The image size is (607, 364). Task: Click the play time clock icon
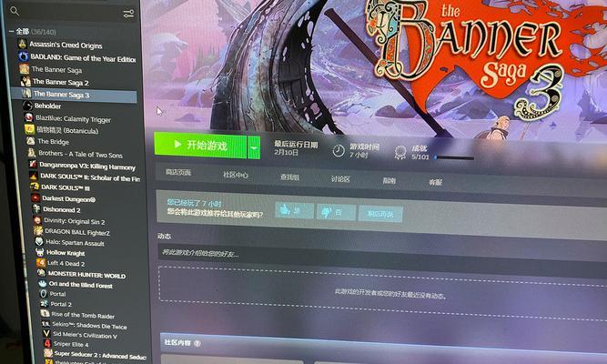(x=339, y=150)
